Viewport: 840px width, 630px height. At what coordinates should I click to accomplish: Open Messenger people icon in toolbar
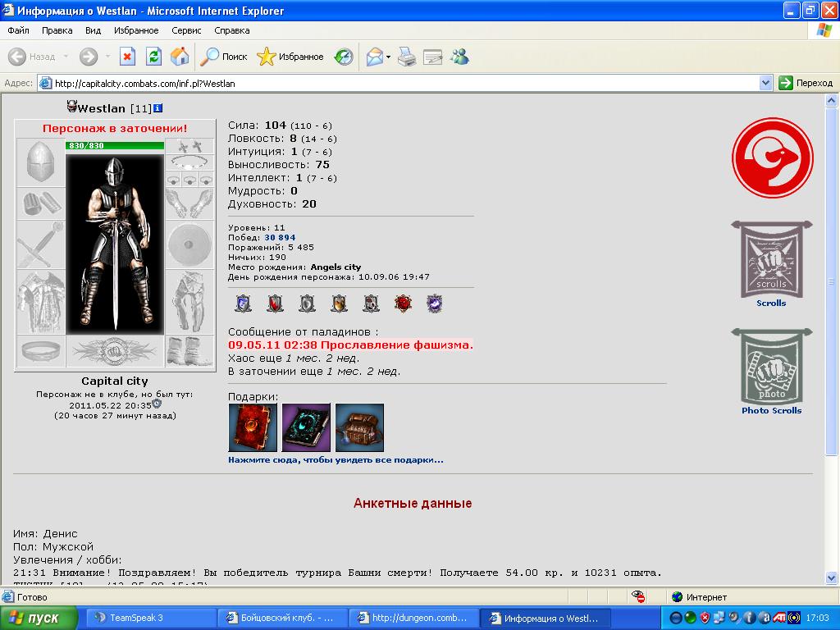tap(459, 57)
